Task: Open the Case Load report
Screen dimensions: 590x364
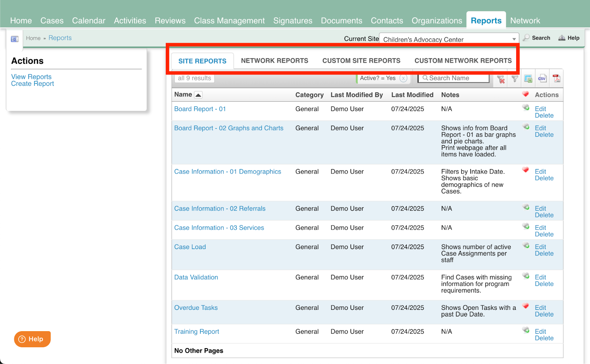Action: tap(190, 247)
